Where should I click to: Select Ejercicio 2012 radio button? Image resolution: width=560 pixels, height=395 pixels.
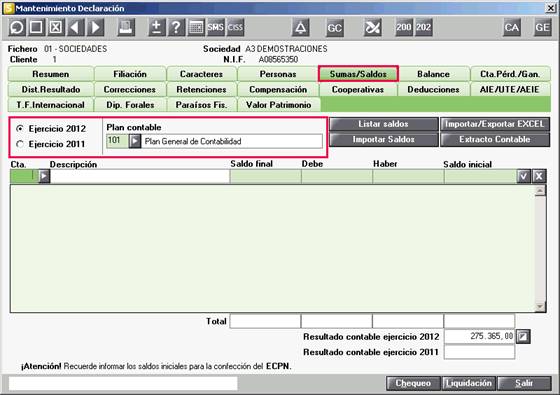point(20,128)
